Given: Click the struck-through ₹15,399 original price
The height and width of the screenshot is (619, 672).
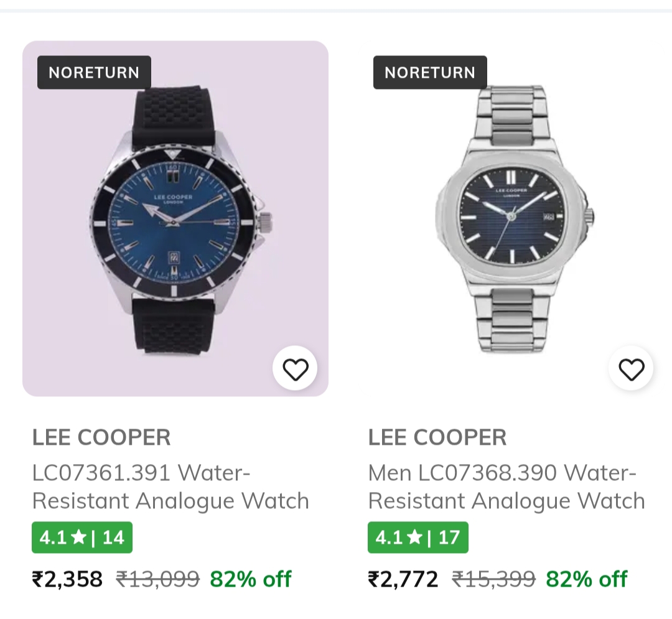Looking at the screenshot, I should (x=494, y=579).
